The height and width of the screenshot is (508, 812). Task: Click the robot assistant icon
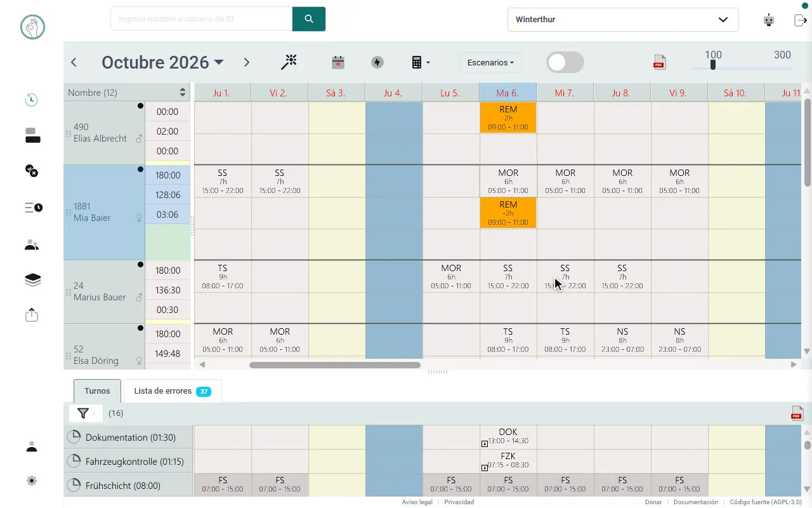(x=769, y=20)
